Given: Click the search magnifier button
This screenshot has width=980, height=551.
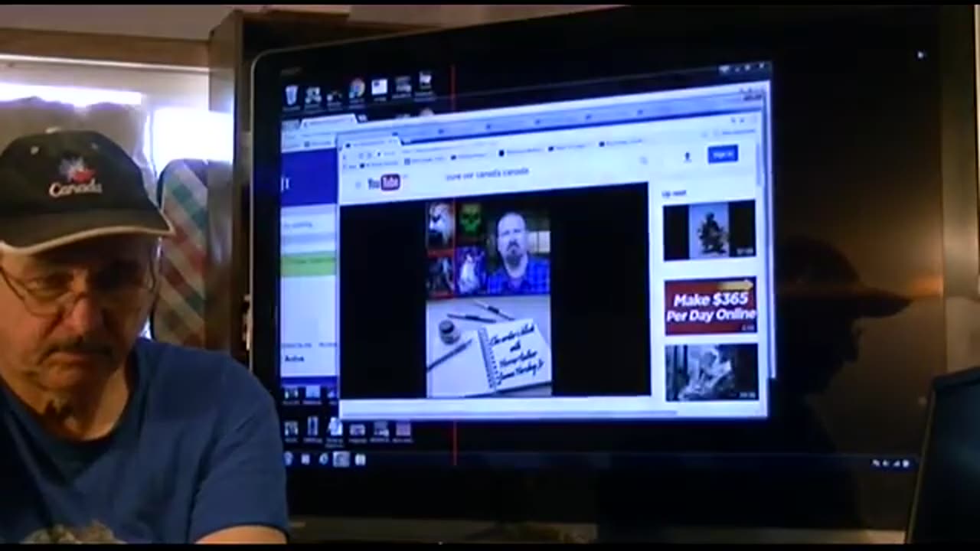Looking at the screenshot, I should pos(645,161).
